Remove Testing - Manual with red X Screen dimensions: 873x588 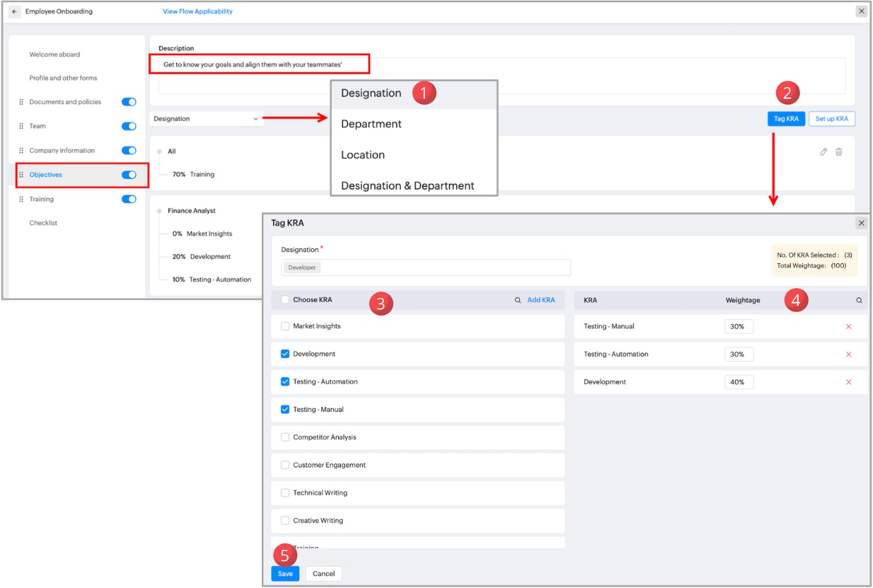848,327
